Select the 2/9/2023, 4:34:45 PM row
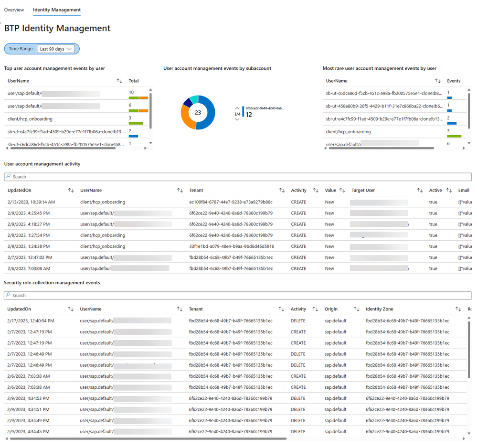Screen dimensions: 477x448 click(x=235, y=432)
